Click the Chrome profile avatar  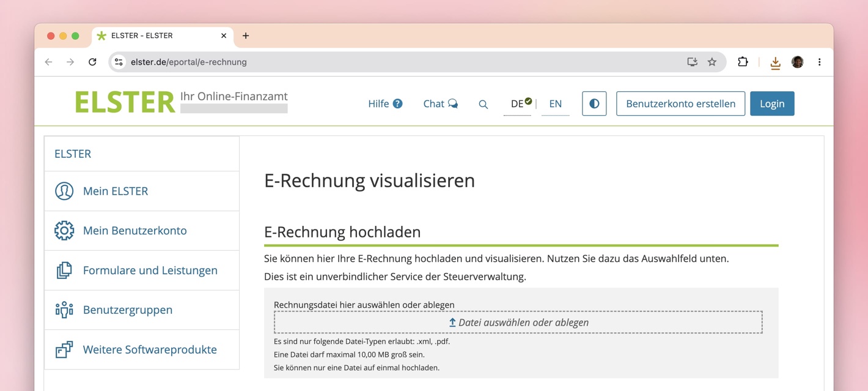point(797,62)
